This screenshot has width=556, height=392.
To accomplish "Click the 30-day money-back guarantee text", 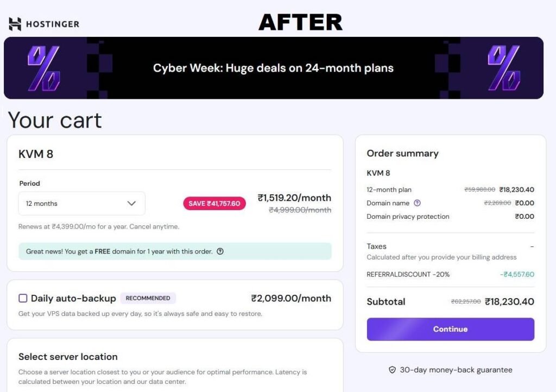I will tap(456, 370).
